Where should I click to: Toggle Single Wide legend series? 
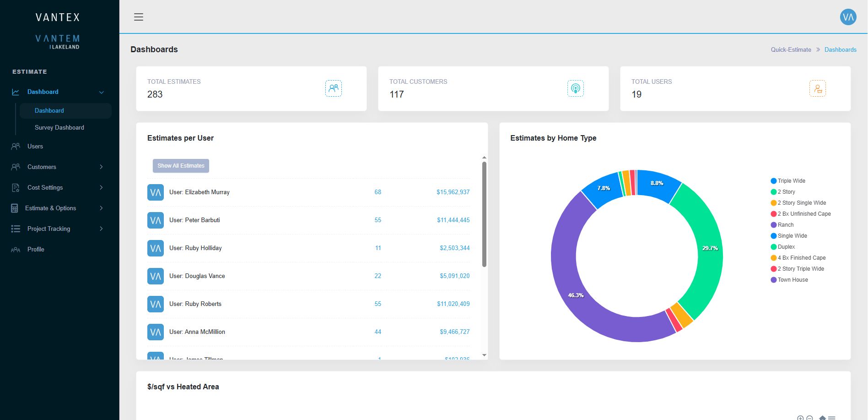(x=789, y=236)
